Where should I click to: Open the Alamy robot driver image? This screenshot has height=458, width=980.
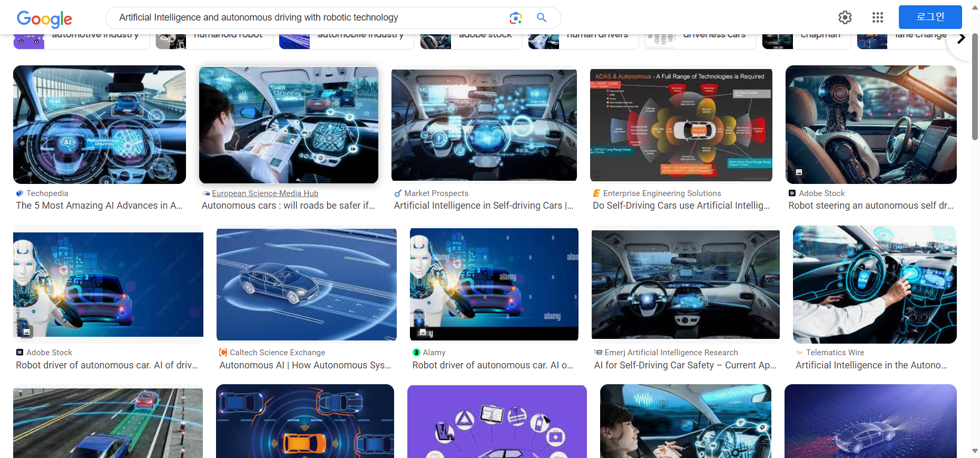[494, 284]
